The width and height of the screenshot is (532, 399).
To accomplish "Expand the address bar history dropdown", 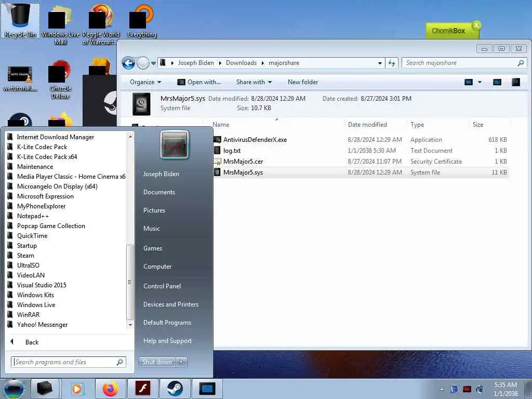I will 380,63.
